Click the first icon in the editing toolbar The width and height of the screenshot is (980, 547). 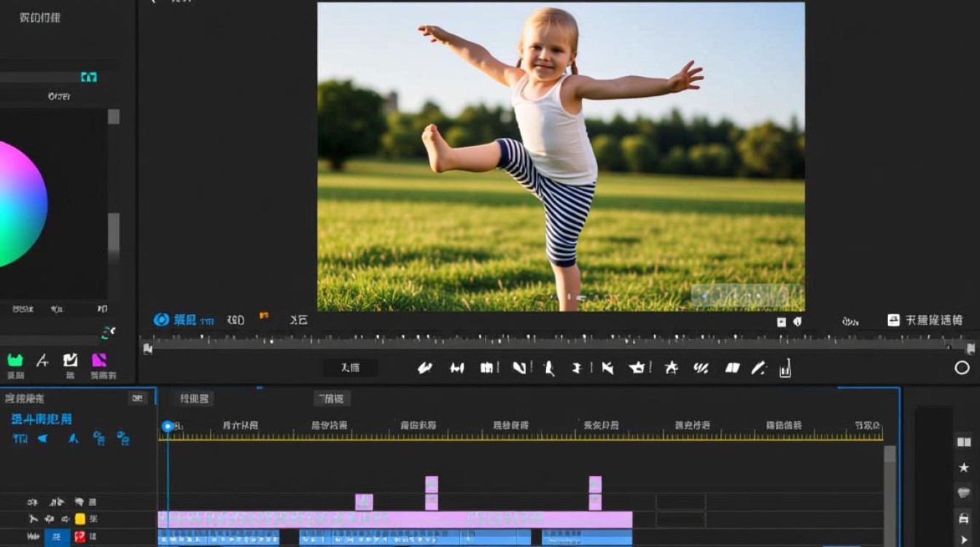425,368
